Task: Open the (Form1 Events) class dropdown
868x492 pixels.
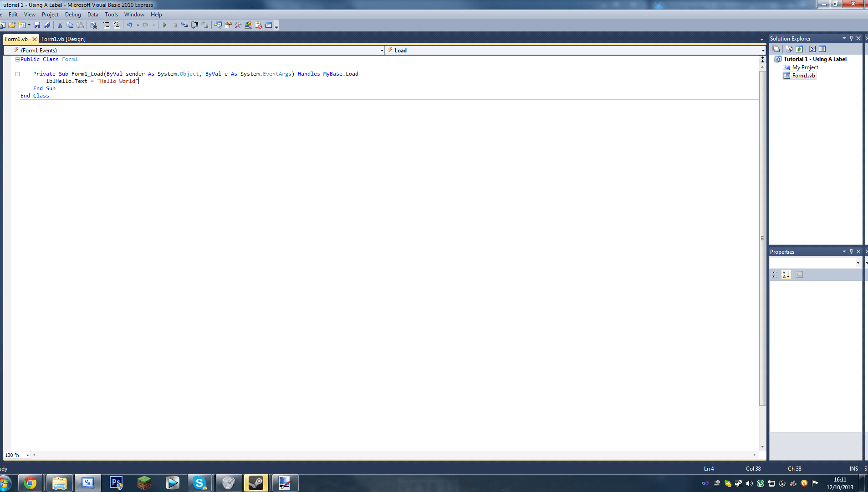Action: coord(382,51)
